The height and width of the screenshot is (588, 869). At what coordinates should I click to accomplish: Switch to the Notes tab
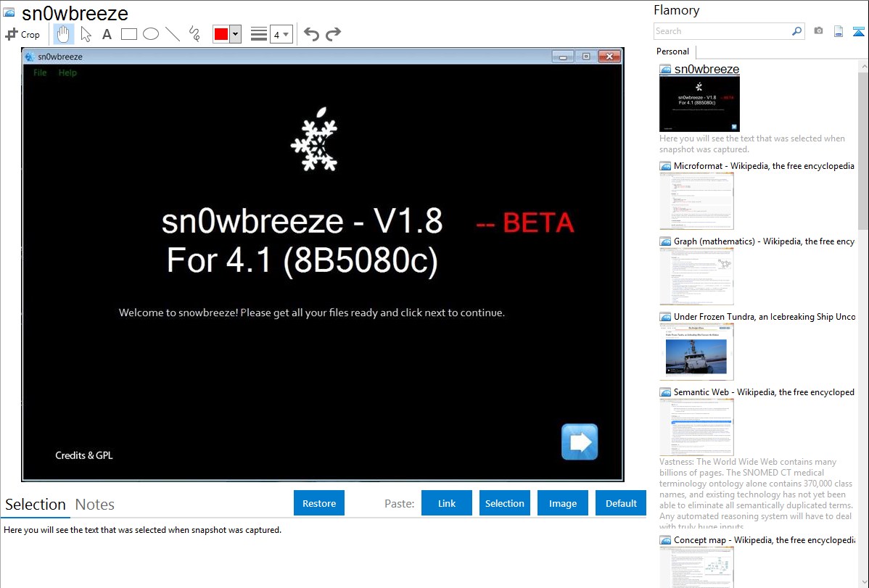click(95, 505)
